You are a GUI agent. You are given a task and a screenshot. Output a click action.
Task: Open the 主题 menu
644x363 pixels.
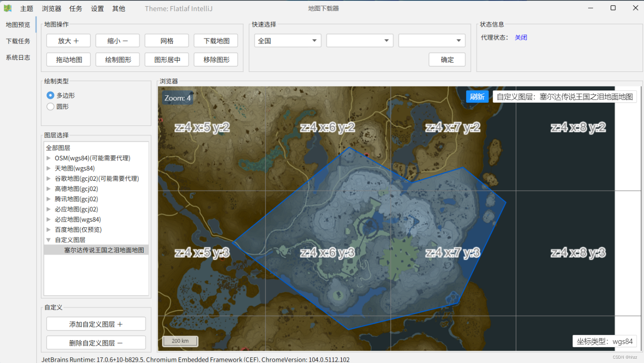[x=26, y=9]
